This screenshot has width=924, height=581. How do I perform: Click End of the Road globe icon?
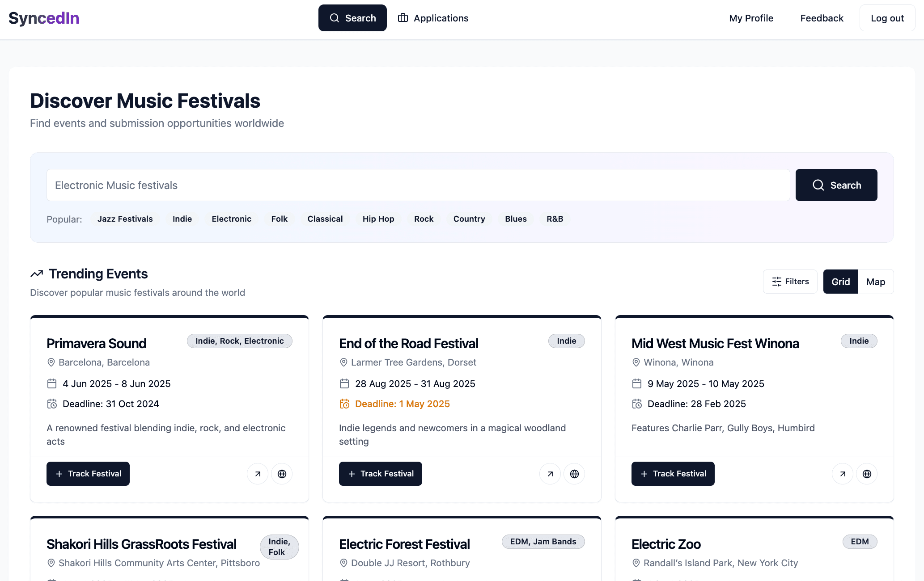coord(574,474)
